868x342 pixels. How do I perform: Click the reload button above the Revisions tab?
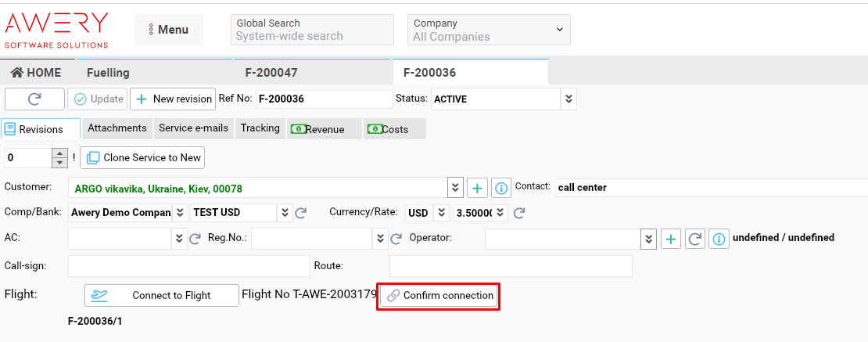[34, 99]
